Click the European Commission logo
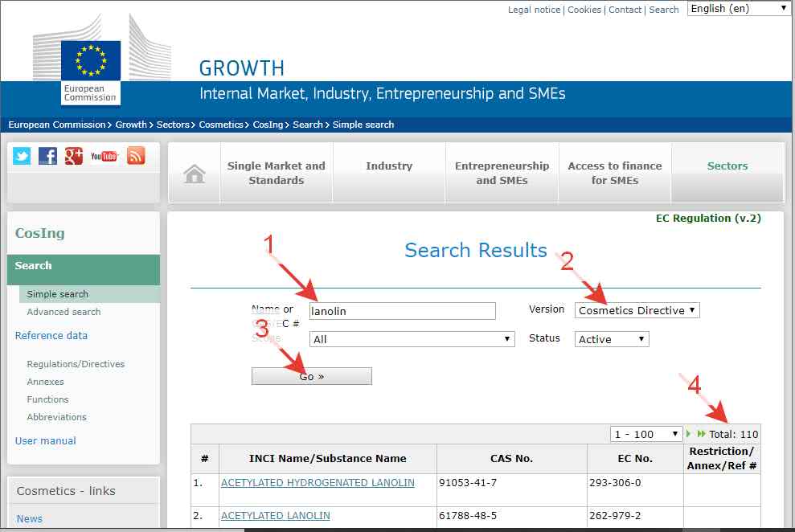795x532 pixels. [90, 72]
